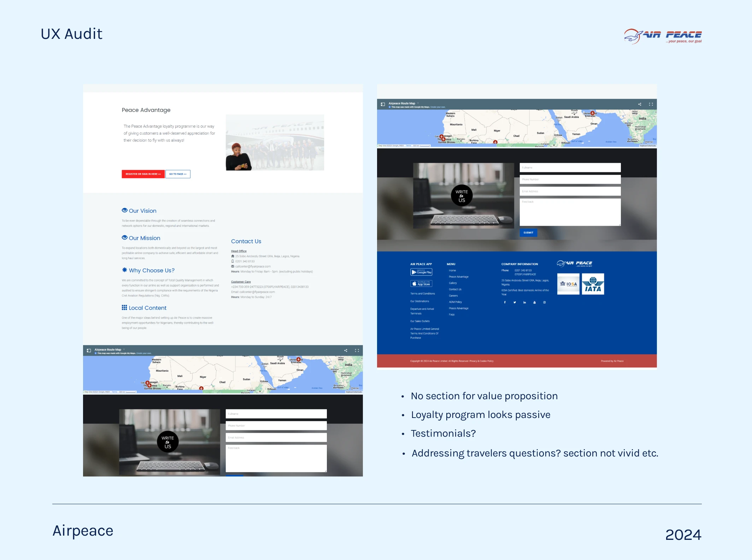
Task: Open the YouTube channel icon
Action: point(534,302)
